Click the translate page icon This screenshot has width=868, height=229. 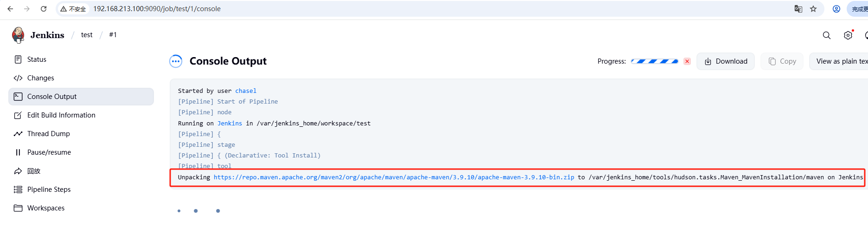[798, 9]
